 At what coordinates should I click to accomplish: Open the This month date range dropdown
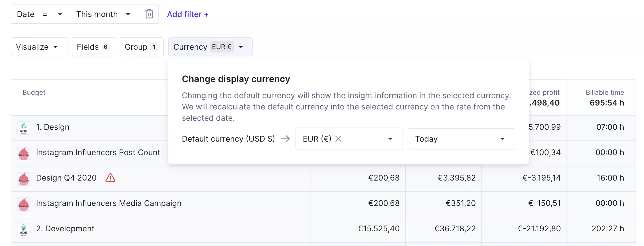[103, 14]
